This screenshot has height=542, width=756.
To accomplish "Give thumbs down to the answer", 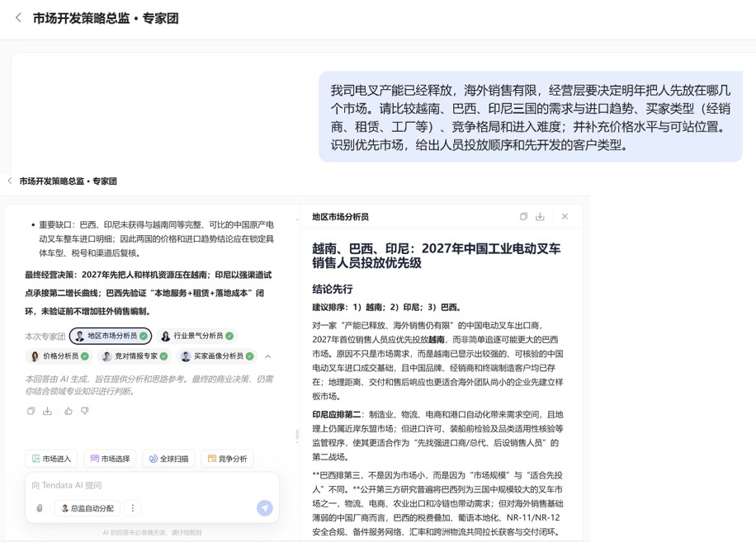I will pyautogui.click(x=85, y=411).
